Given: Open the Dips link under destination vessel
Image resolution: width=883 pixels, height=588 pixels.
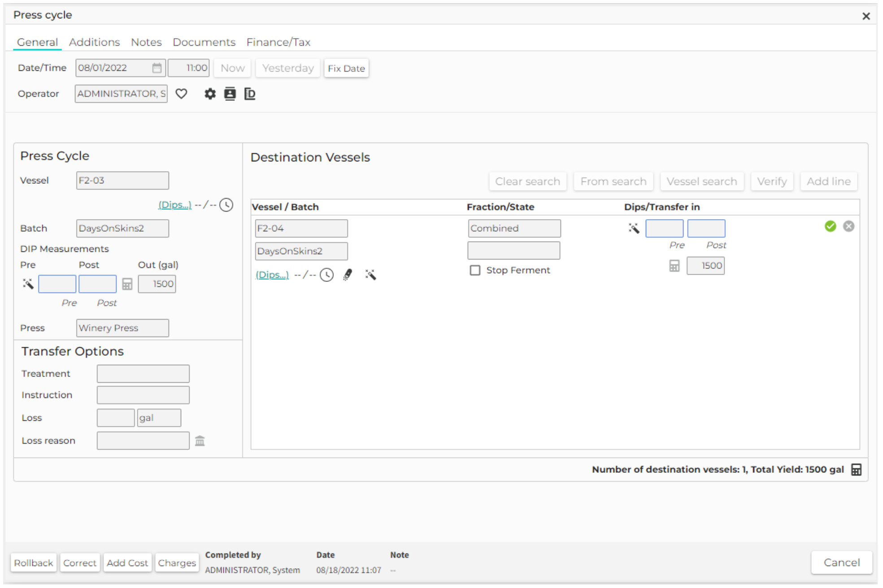Looking at the screenshot, I should click(x=272, y=275).
